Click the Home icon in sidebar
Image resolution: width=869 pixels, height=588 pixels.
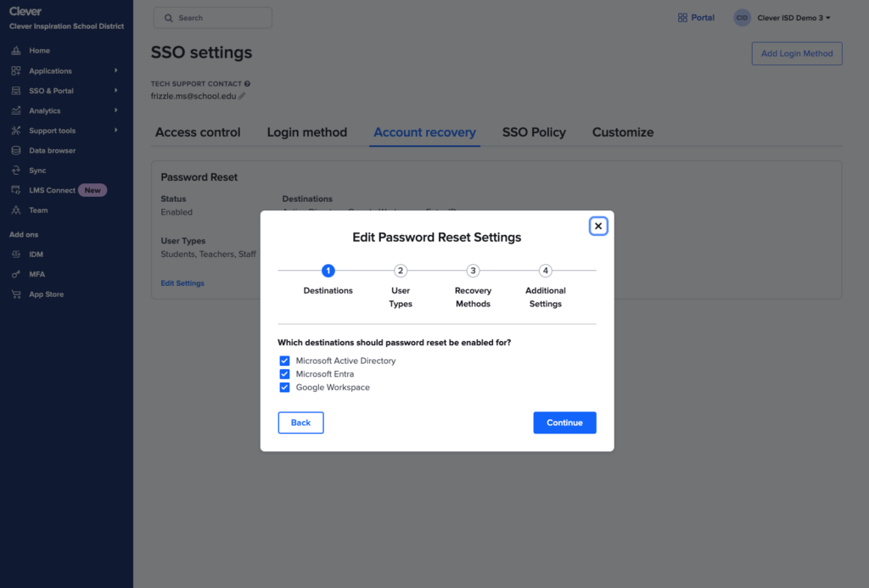[x=16, y=51]
